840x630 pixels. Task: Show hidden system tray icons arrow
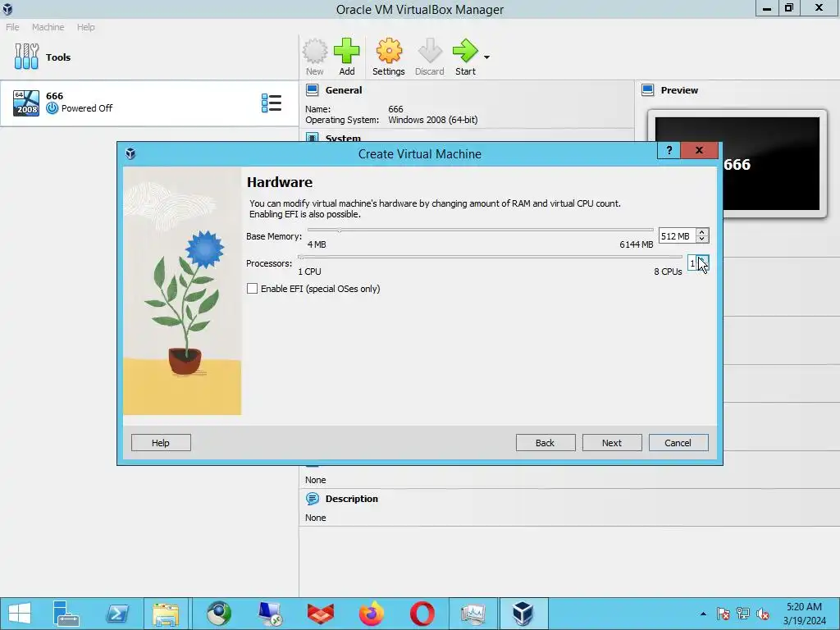(x=703, y=614)
